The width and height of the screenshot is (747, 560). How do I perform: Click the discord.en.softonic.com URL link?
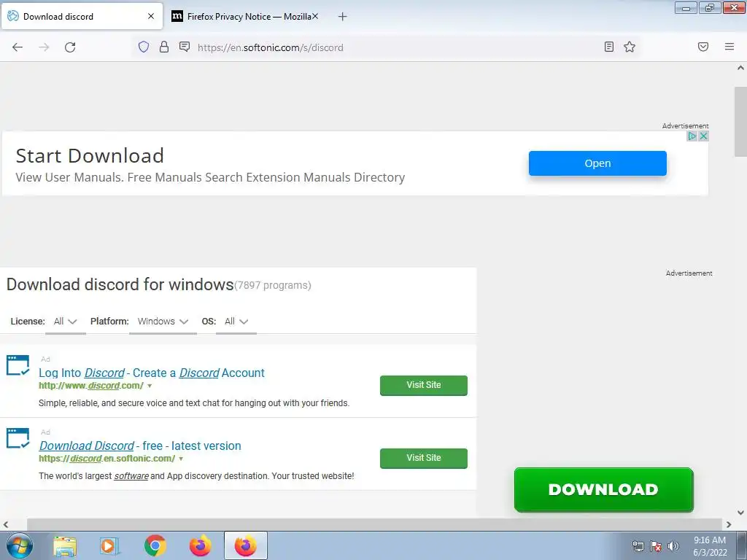tap(107, 459)
